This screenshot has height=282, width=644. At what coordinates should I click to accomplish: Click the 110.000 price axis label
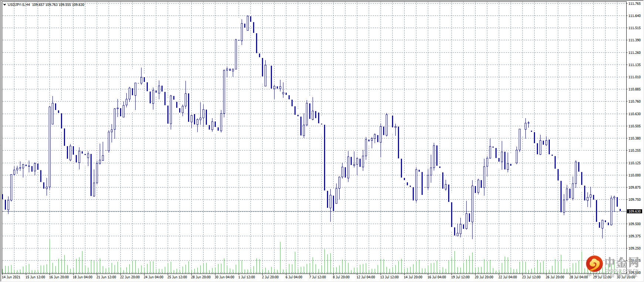tap(634, 175)
